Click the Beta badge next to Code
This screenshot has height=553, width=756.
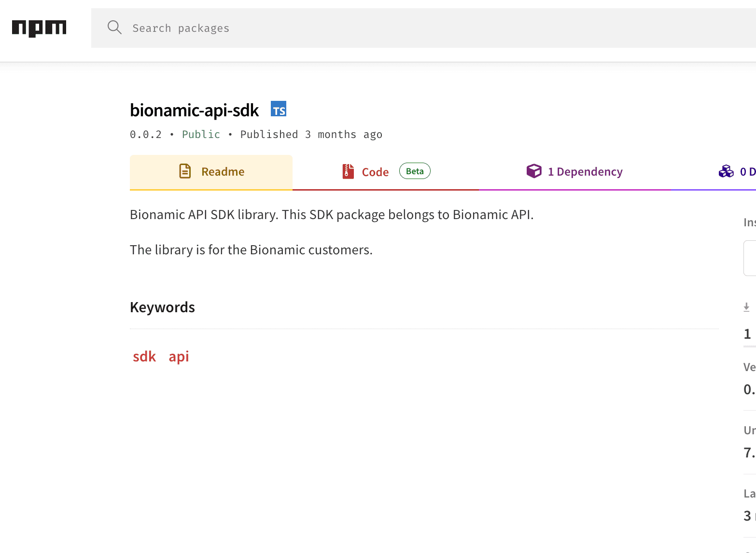[x=414, y=171]
